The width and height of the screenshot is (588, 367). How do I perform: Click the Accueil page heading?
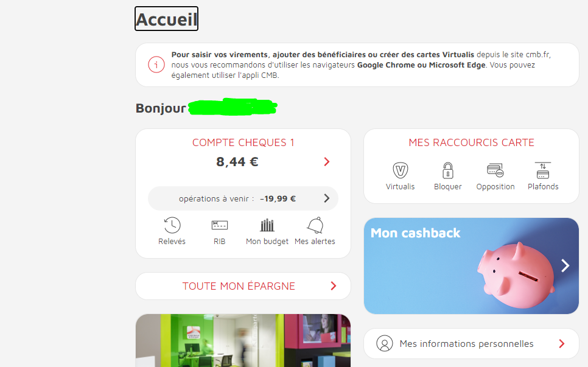pyautogui.click(x=167, y=19)
